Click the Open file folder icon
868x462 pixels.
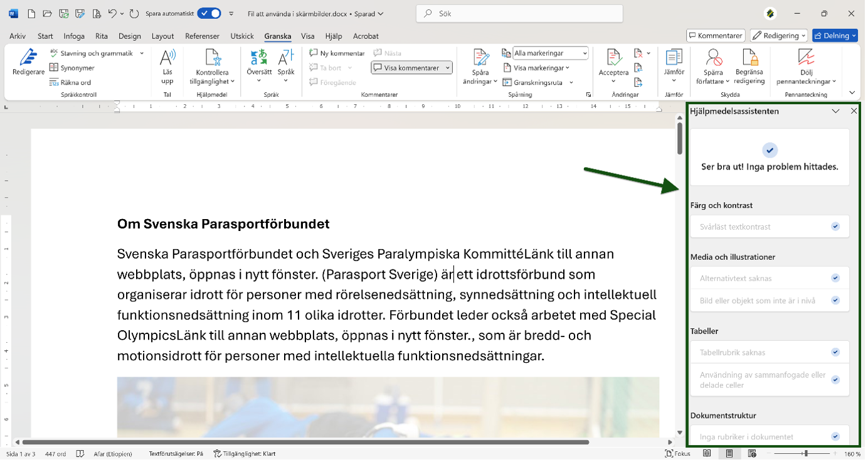click(48, 13)
